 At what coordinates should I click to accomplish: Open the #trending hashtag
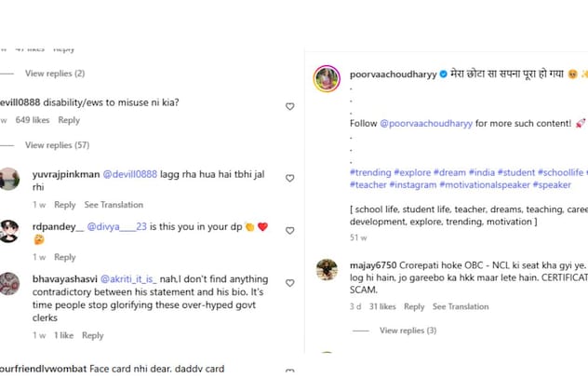pyautogui.click(x=370, y=173)
